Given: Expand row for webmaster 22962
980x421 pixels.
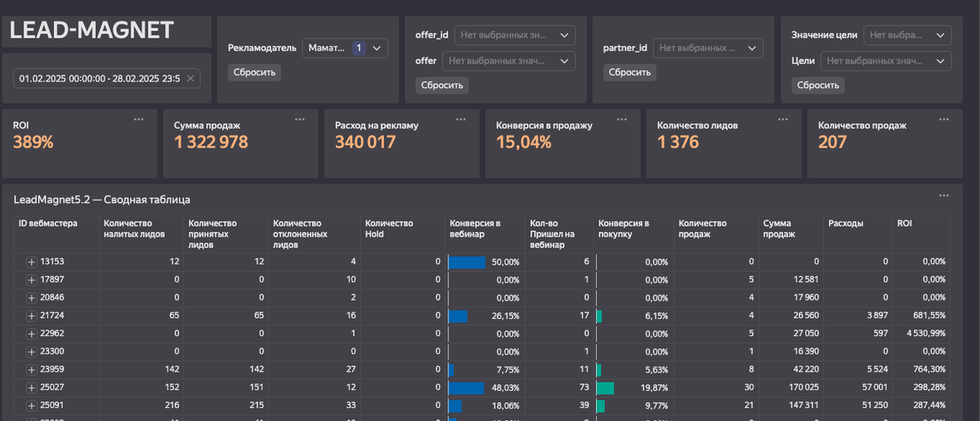Looking at the screenshot, I should (32, 334).
